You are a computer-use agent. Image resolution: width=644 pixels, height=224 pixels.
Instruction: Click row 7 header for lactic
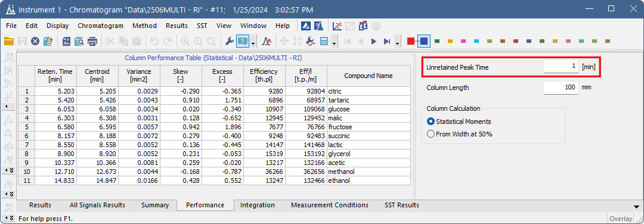(27, 145)
